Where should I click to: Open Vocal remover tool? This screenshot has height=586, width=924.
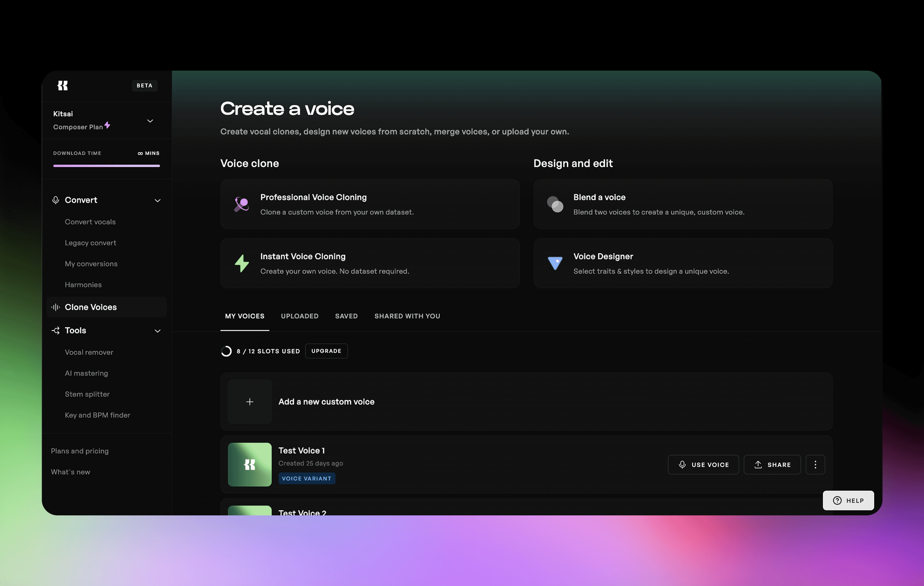tap(89, 352)
